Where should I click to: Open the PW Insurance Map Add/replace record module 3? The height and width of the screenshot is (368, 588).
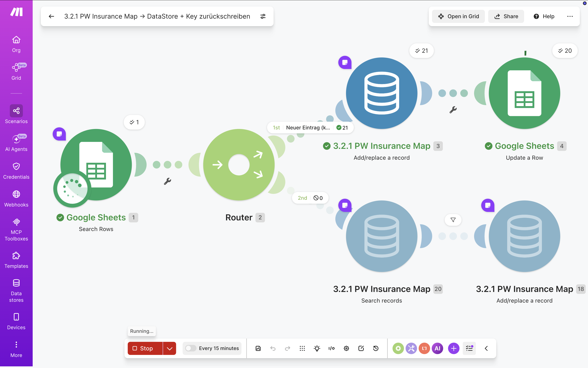click(382, 93)
